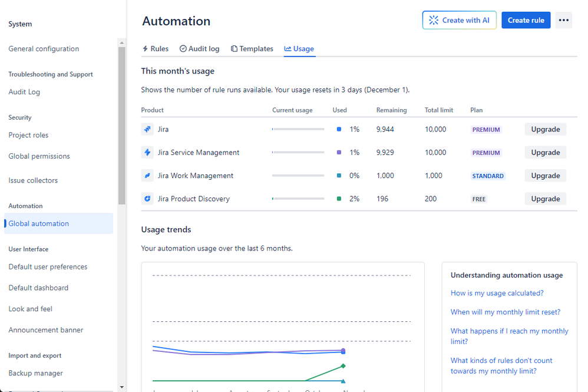Open the Templates tab
The width and height of the screenshot is (588, 392).
pyautogui.click(x=252, y=49)
